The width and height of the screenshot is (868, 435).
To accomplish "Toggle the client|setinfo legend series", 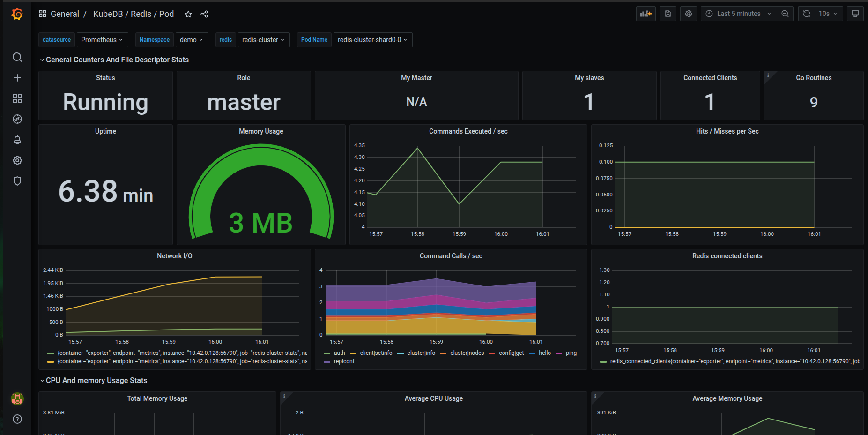I will point(376,353).
